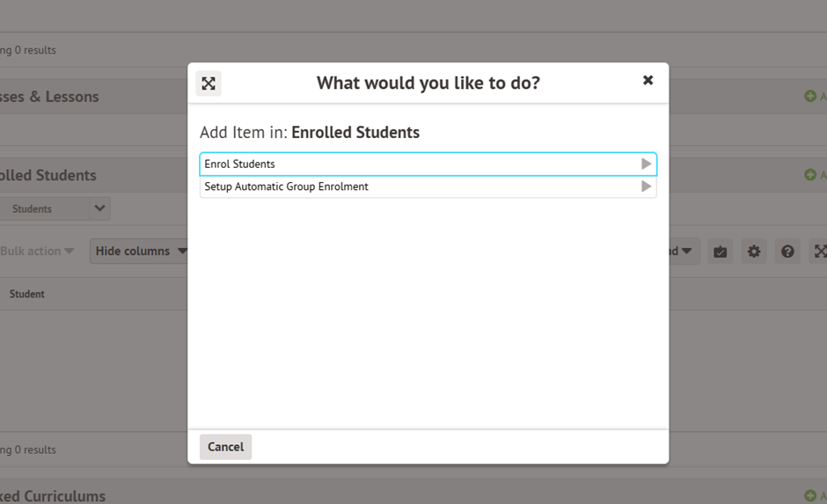Click the green plus icon for Classes & Lessons
Viewport: 827px width, 504px height.
point(810,96)
